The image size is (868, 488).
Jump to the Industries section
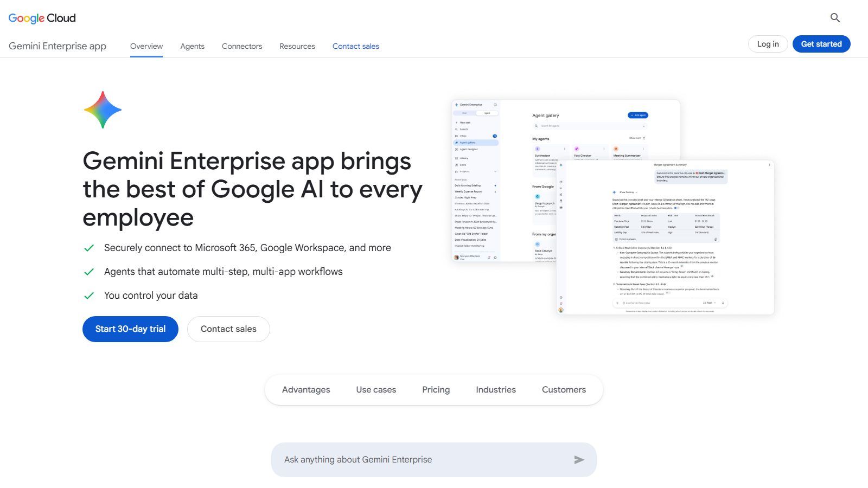(x=496, y=390)
